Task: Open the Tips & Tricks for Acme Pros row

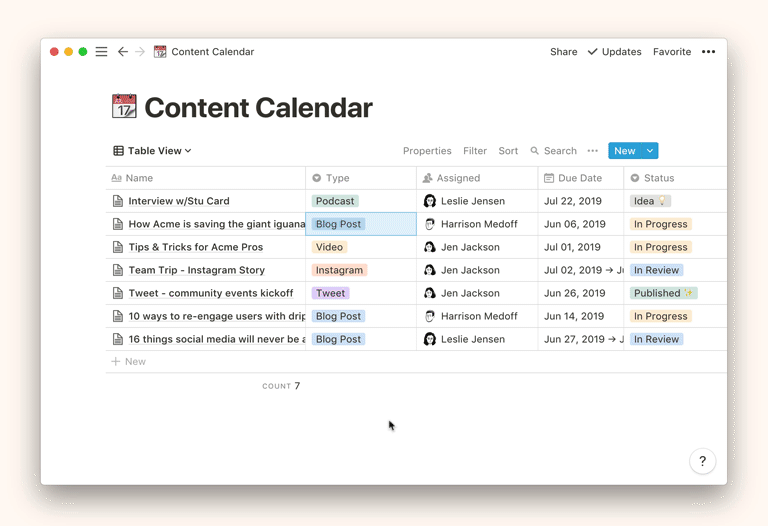Action: pyautogui.click(x=195, y=247)
